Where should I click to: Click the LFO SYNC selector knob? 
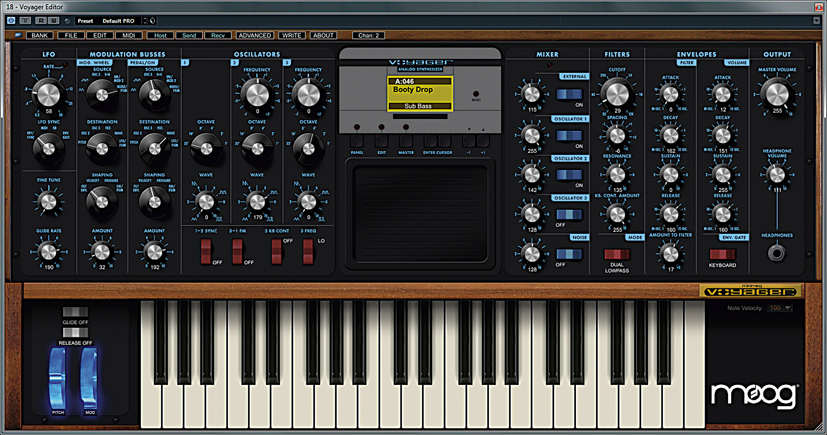coord(49,148)
